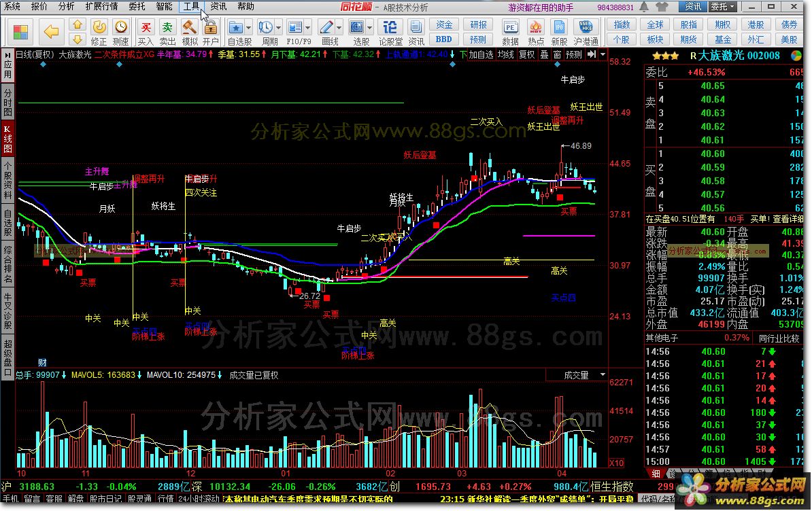Expand the chart toolbar down-arrow menu
This screenshot has height=511, width=812.
[603, 54]
